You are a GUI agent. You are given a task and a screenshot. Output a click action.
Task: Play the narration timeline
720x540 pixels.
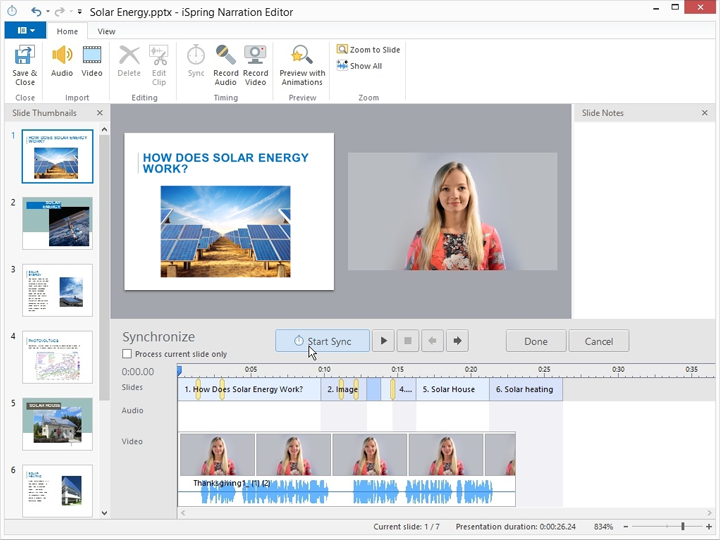[383, 341]
